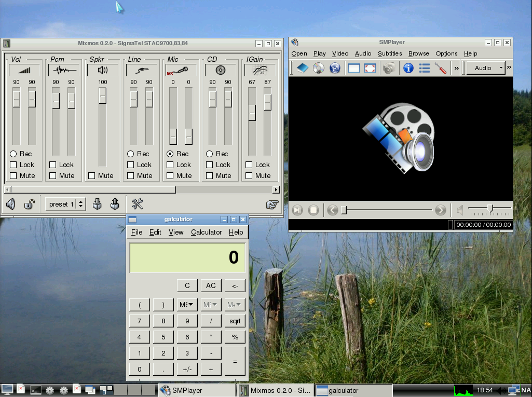Click the master mute speaker icon in Mixmos

pyautogui.click(x=10, y=204)
